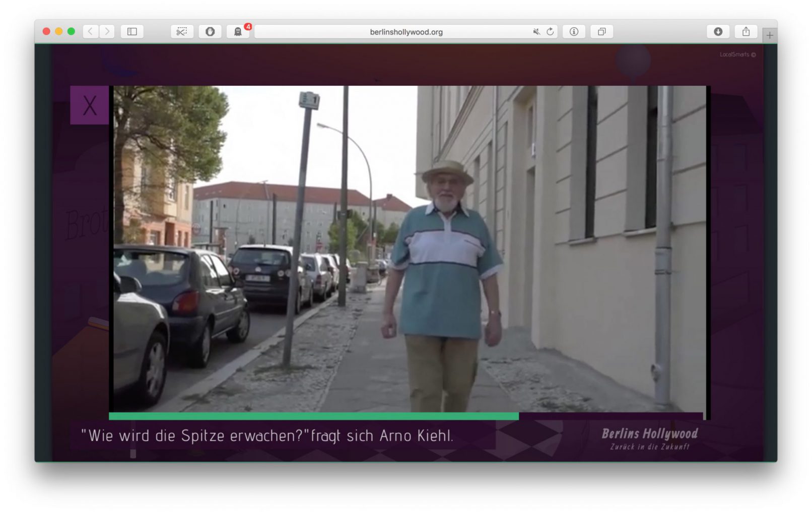Image resolution: width=812 pixels, height=512 pixels.
Task: Show the downloads list
Action: [718, 31]
